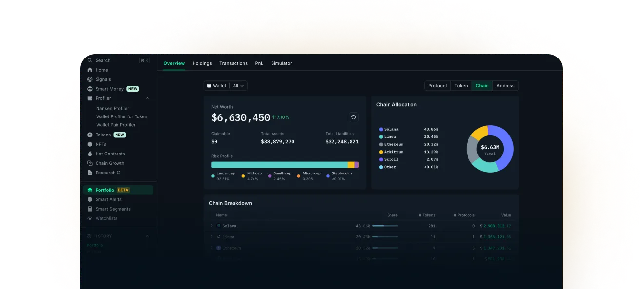Click the Chain Growth icon
644x289 pixels.
point(90,163)
